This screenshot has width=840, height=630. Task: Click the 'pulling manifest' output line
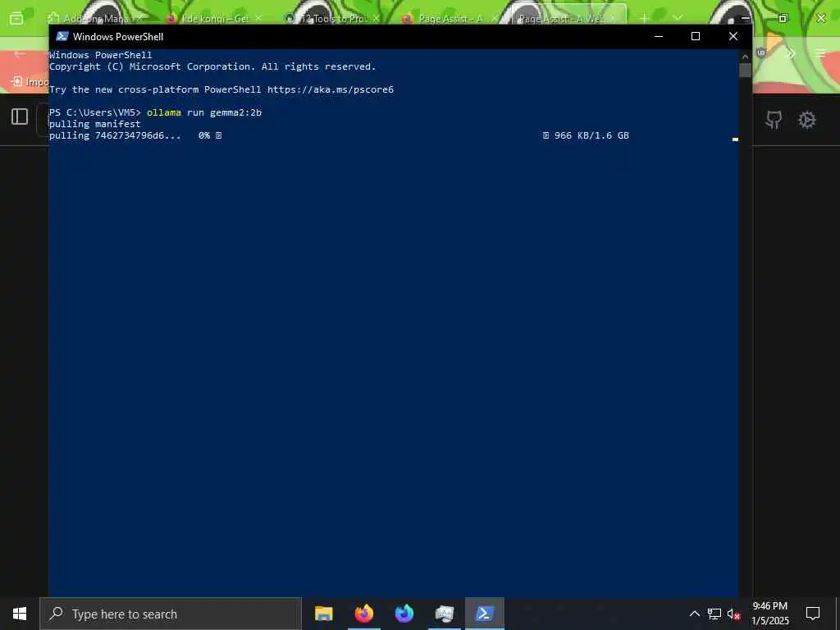tap(95, 124)
